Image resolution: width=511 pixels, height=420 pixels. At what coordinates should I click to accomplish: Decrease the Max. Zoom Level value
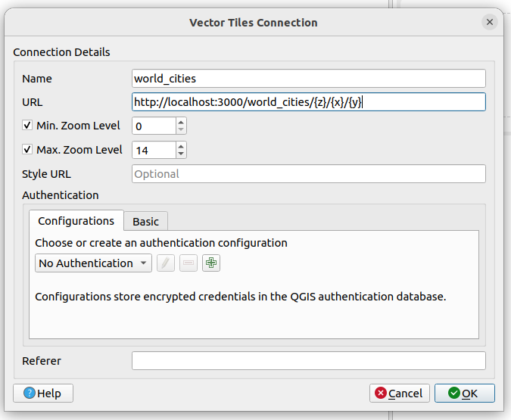click(181, 154)
